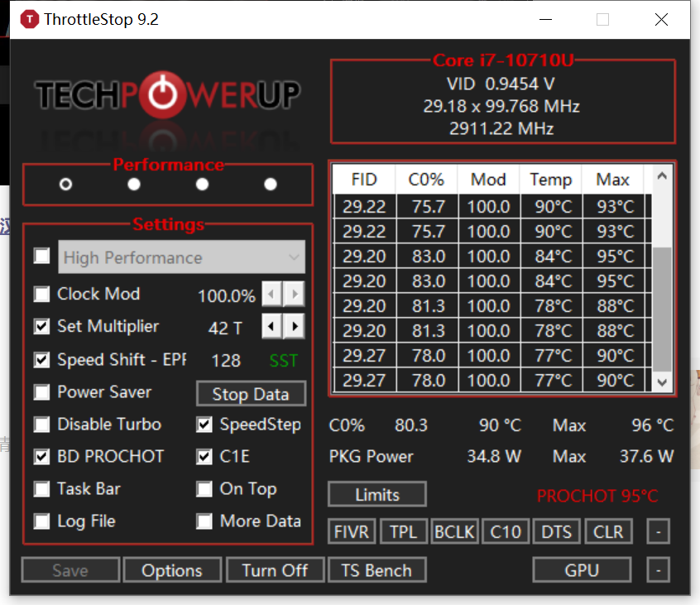Decrease Set Multiplier with left arrow
The image size is (700, 605).
click(271, 326)
